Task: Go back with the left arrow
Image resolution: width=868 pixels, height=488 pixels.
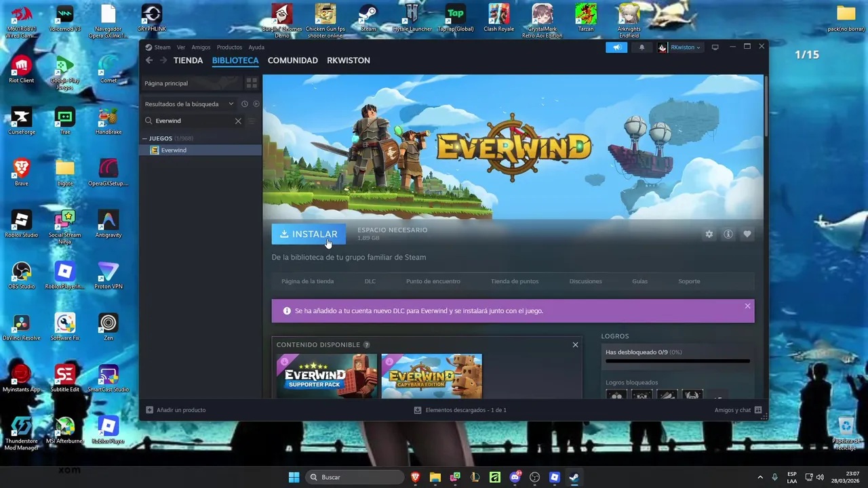Action: [x=149, y=60]
